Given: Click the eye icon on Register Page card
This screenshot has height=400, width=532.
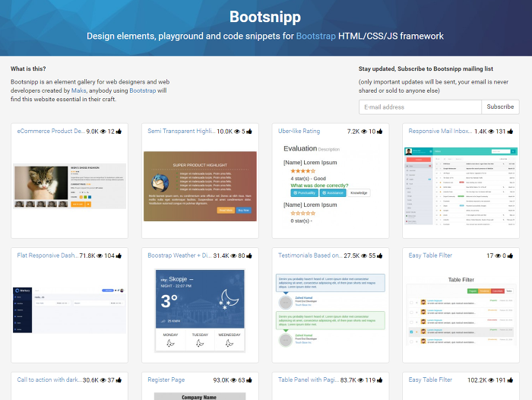Looking at the screenshot, I should 233,380.
